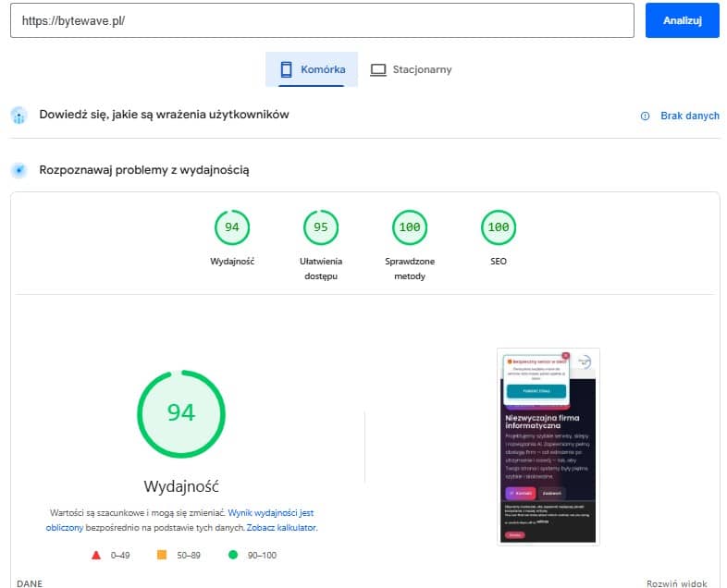
Task: Open the Zobacz kalkulator link
Action: 281,528
